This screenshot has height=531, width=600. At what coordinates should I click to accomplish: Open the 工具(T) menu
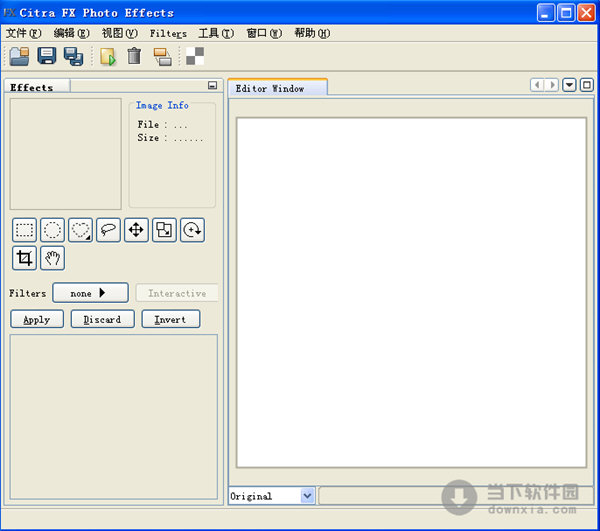[216, 33]
